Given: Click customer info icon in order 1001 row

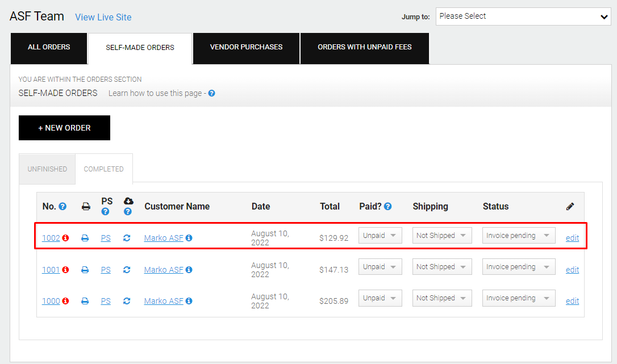Looking at the screenshot, I should tap(189, 270).
